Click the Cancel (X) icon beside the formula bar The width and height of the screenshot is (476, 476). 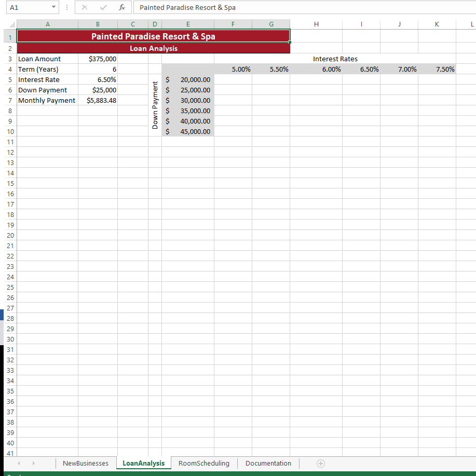(x=85, y=7)
